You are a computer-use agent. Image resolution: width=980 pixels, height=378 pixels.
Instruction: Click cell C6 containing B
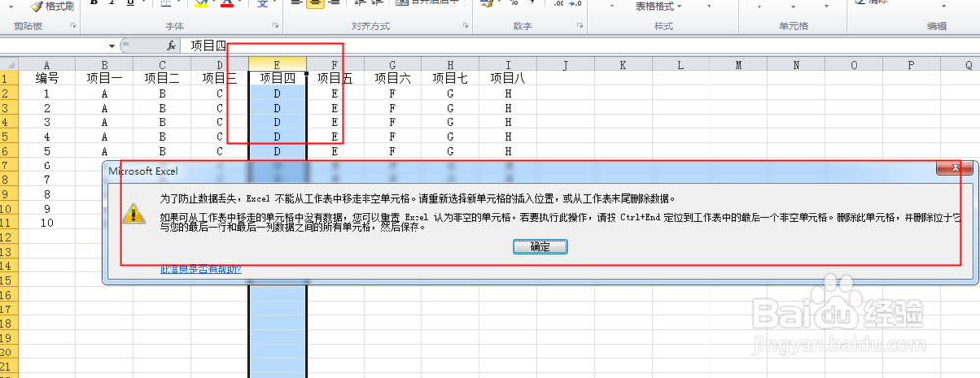[x=162, y=151]
